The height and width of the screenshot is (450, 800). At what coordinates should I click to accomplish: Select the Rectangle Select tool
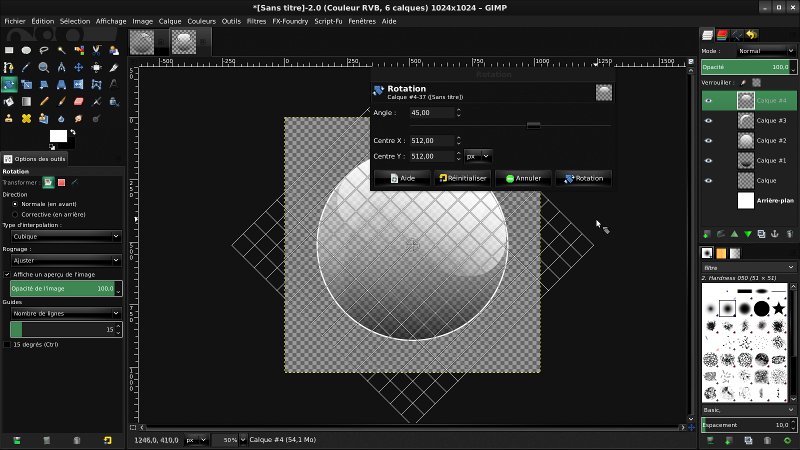pos(9,50)
